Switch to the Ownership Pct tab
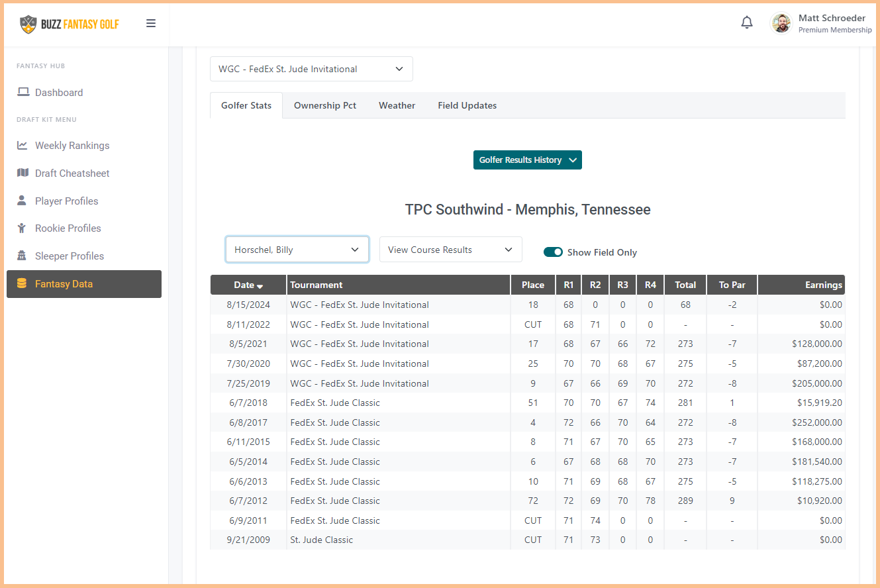The width and height of the screenshot is (880, 588). pos(325,105)
